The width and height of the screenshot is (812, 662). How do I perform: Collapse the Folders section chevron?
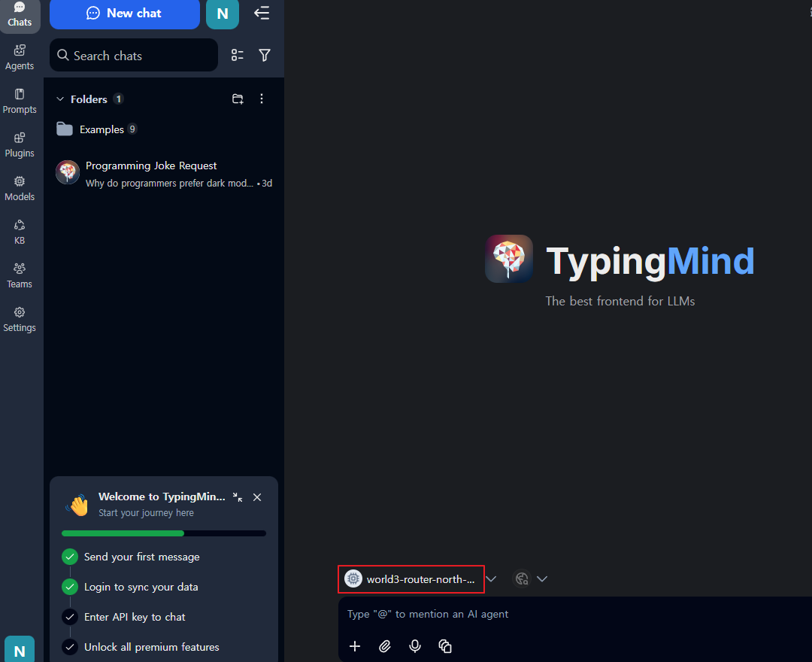click(60, 99)
